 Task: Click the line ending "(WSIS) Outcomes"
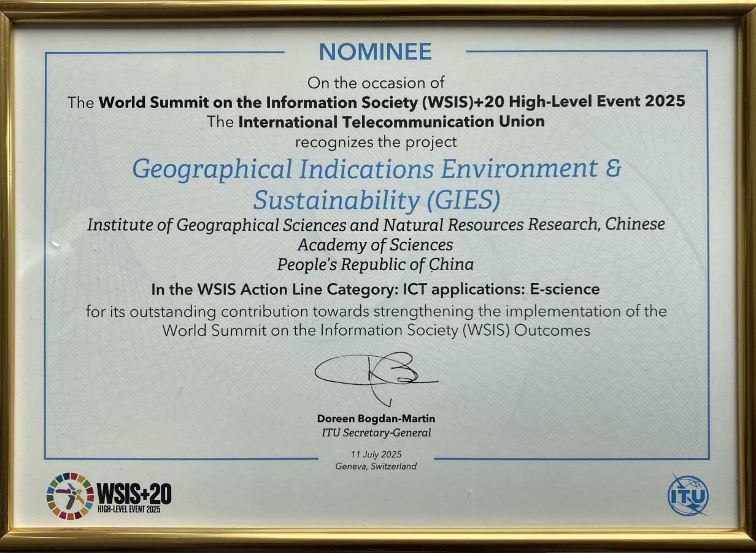click(x=376, y=330)
